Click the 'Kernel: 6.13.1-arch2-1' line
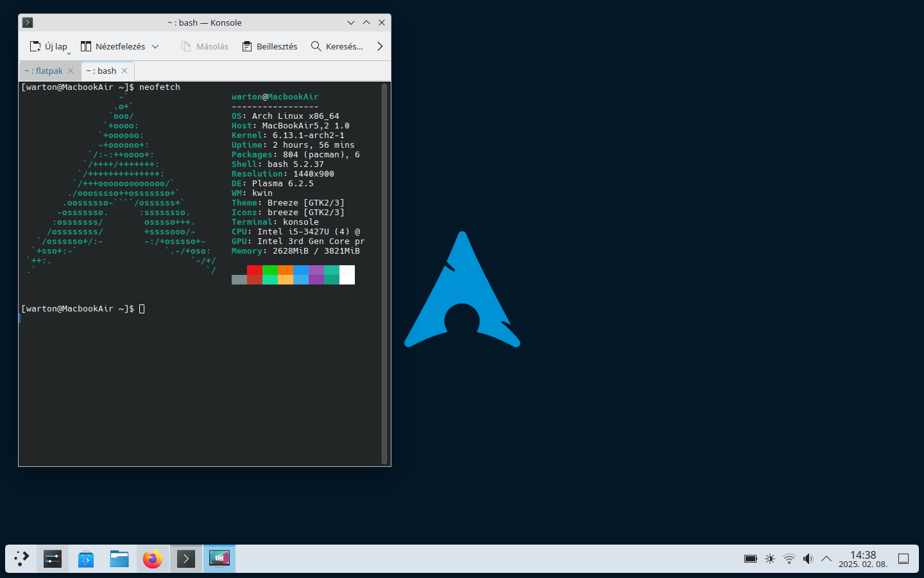 pyautogui.click(x=288, y=136)
